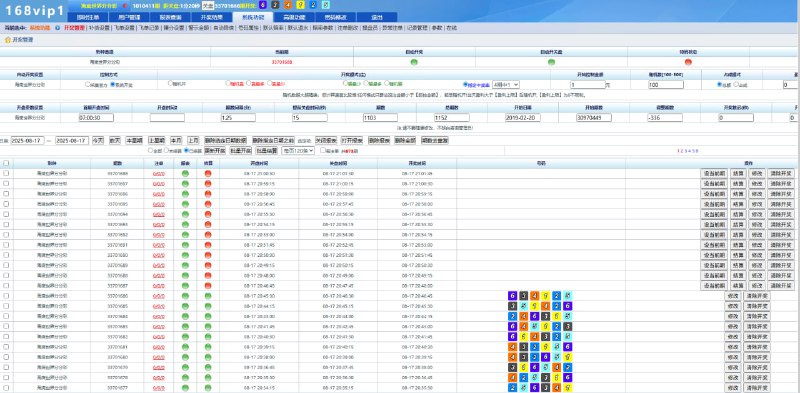Click the 退出 tab
Image resolution: width=800 pixels, height=393 pixels.
click(x=377, y=17)
